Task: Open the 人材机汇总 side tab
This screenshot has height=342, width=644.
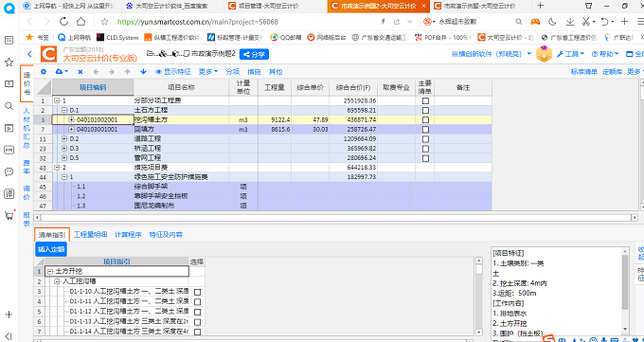Action: pyautogui.click(x=27, y=128)
